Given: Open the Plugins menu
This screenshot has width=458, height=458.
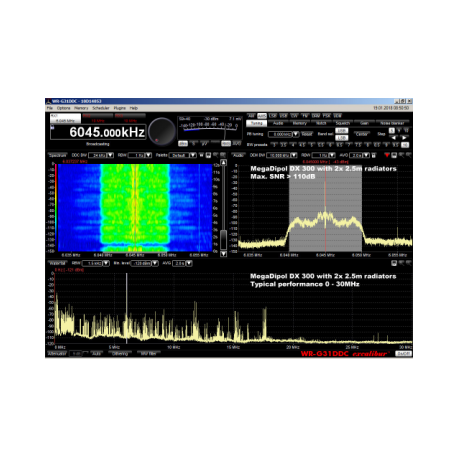Looking at the screenshot, I should tap(120, 108).
